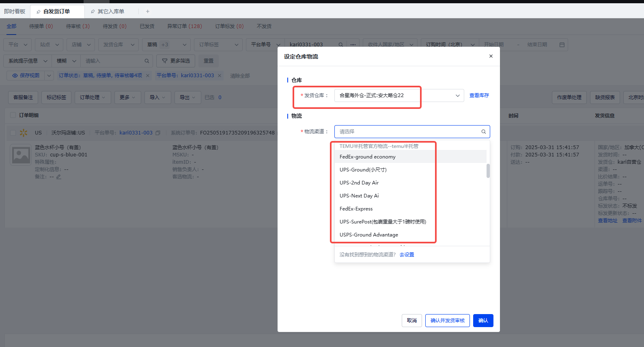Select UPS-Next Day Ai option
Screen dimensions: 644x347
coord(410,196)
